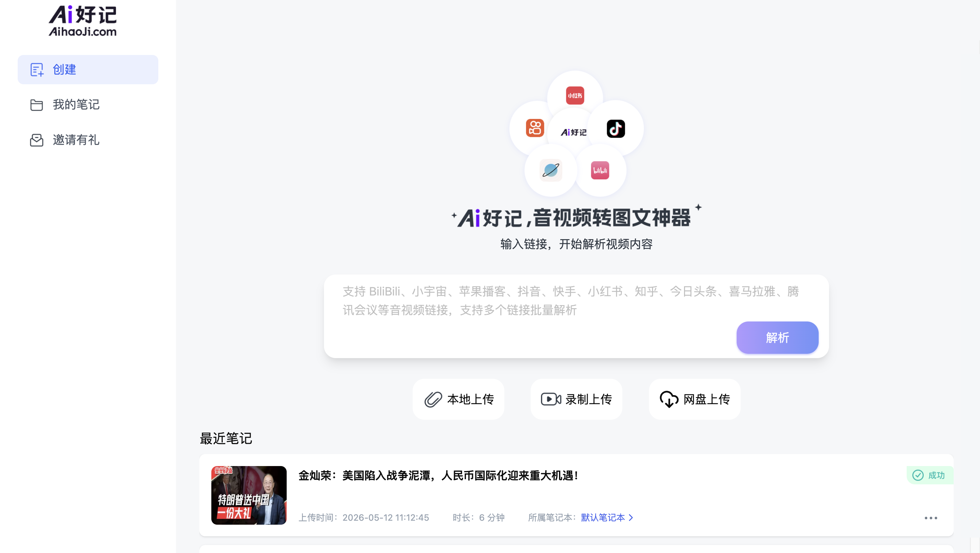This screenshot has height=553, width=980.
Task: Click the 快手 orange platform icon
Action: tap(535, 128)
